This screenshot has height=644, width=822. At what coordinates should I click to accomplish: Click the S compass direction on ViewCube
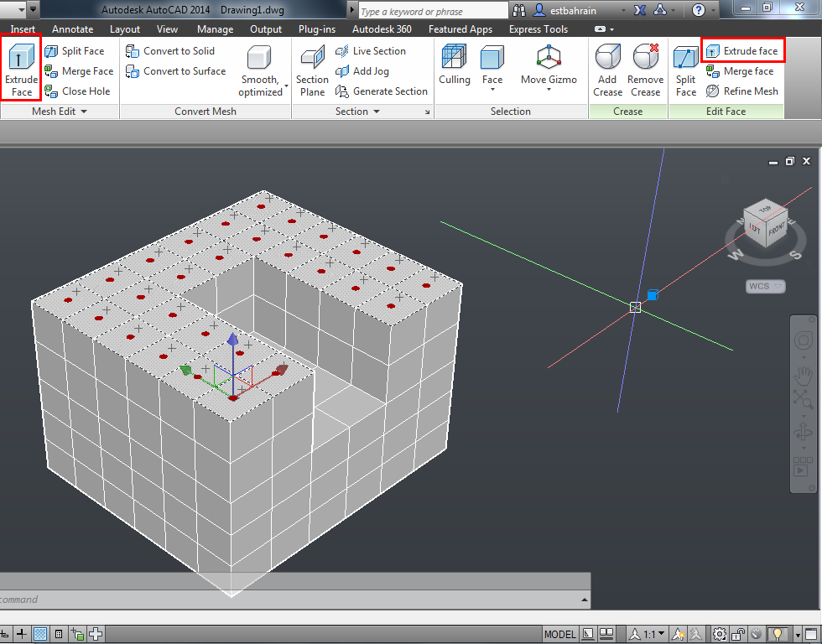[x=796, y=255]
